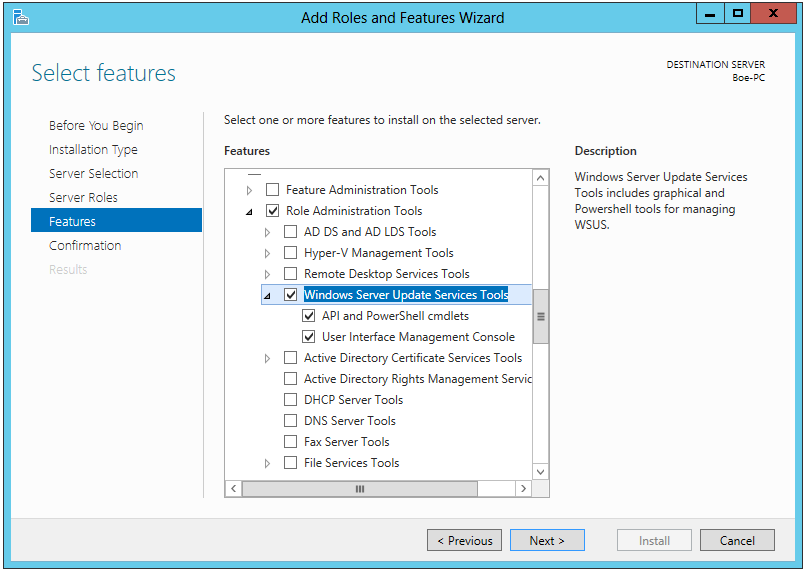Uncheck API and PowerShell cmdlets
803x570 pixels.
(309, 316)
